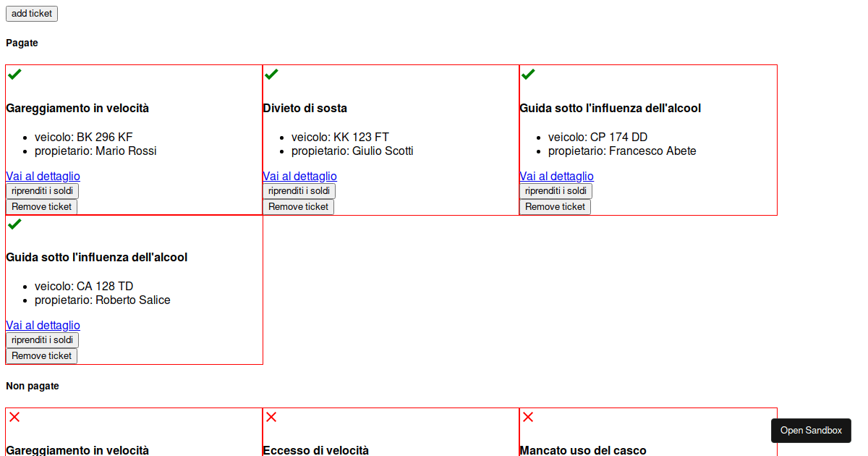Remove ticket for vehicle BK 296 KF
The height and width of the screenshot is (456, 868).
click(41, 207)
